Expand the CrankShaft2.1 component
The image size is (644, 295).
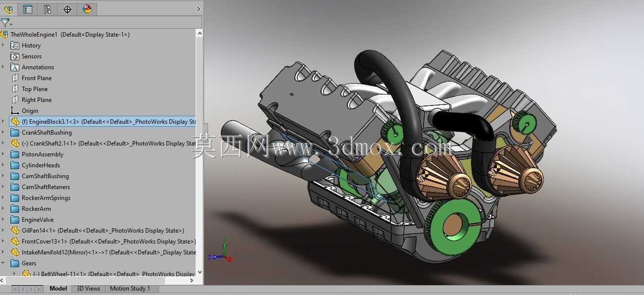coord(3,144)
